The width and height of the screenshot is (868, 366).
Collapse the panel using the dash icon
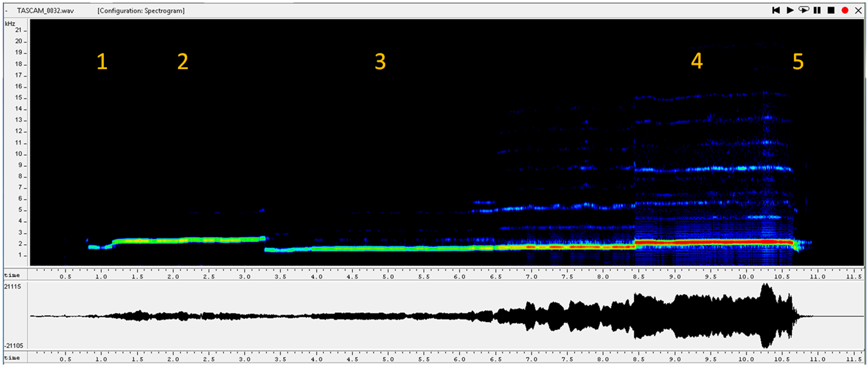(x=6, y=11)
